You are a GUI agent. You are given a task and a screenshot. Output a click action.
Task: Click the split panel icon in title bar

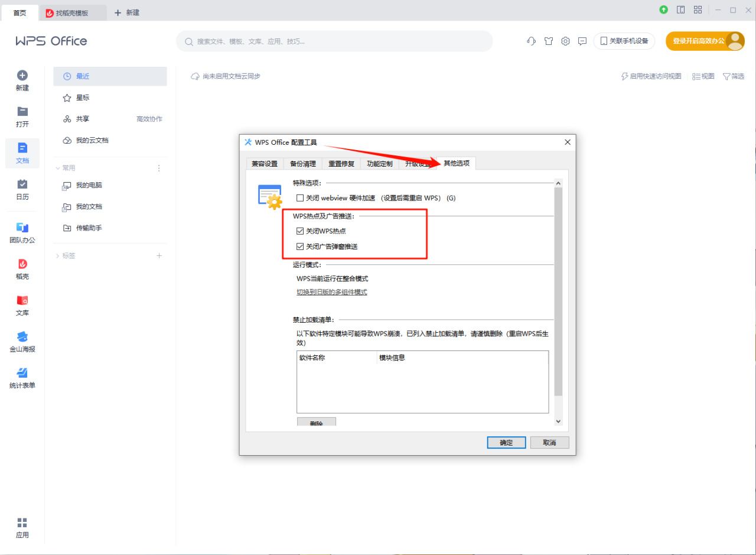tap(680, 10)
